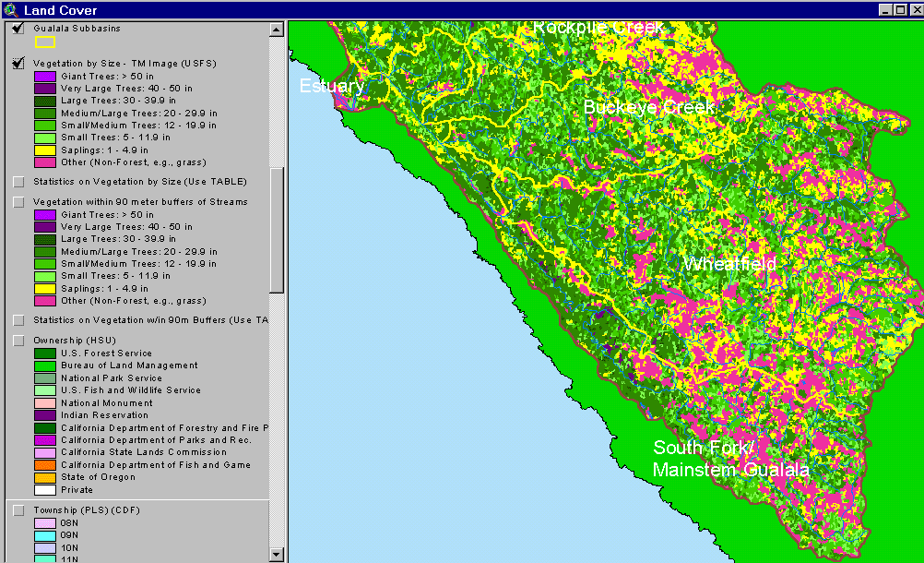Viewport: 924px width, 563px height.
Task: Select U.S. Fish and Wildlife Service swatch
Action: [45, 390]
